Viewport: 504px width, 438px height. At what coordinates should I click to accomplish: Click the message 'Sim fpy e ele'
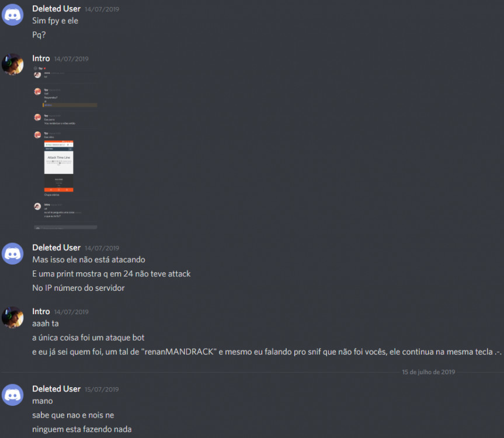tap(55, 21)
